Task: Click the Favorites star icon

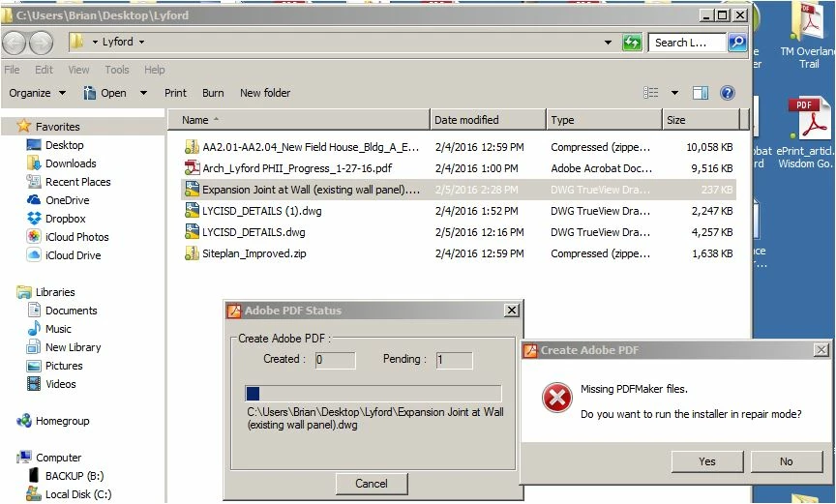Action: [x=23, y=126]
